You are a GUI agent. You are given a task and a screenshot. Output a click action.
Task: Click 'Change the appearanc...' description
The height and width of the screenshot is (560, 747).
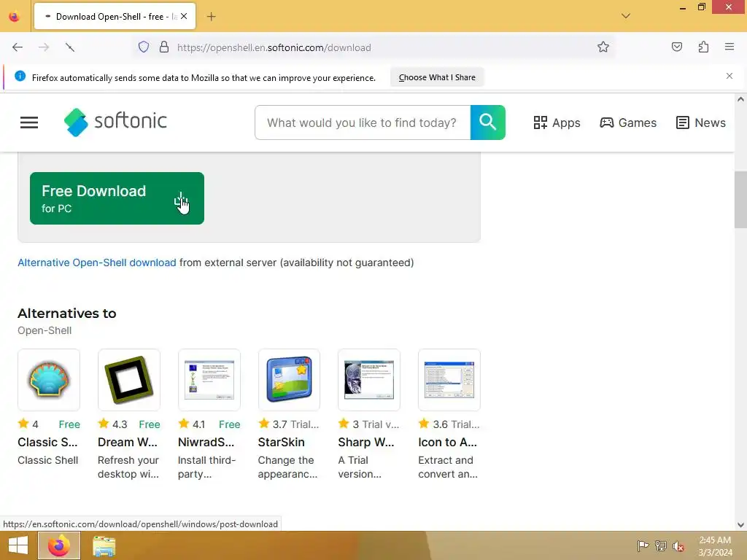click(287, 467)
